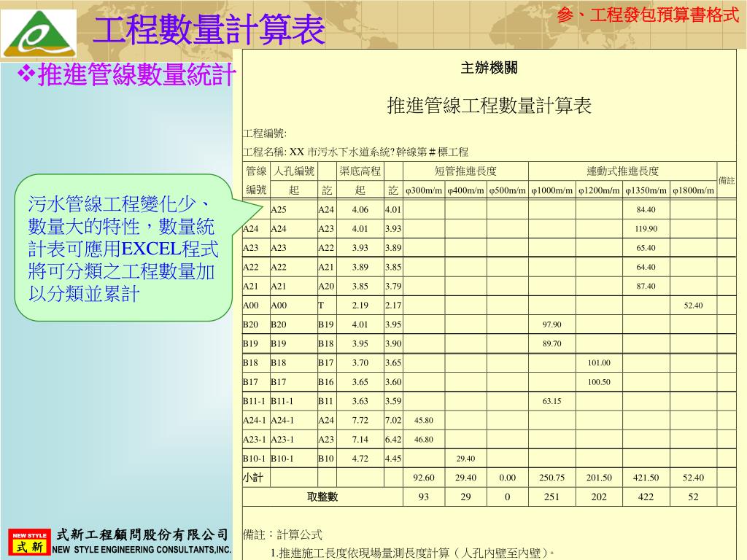747x560 pixels.
Task: Click the value 87.40
Action: coord(646,286)
